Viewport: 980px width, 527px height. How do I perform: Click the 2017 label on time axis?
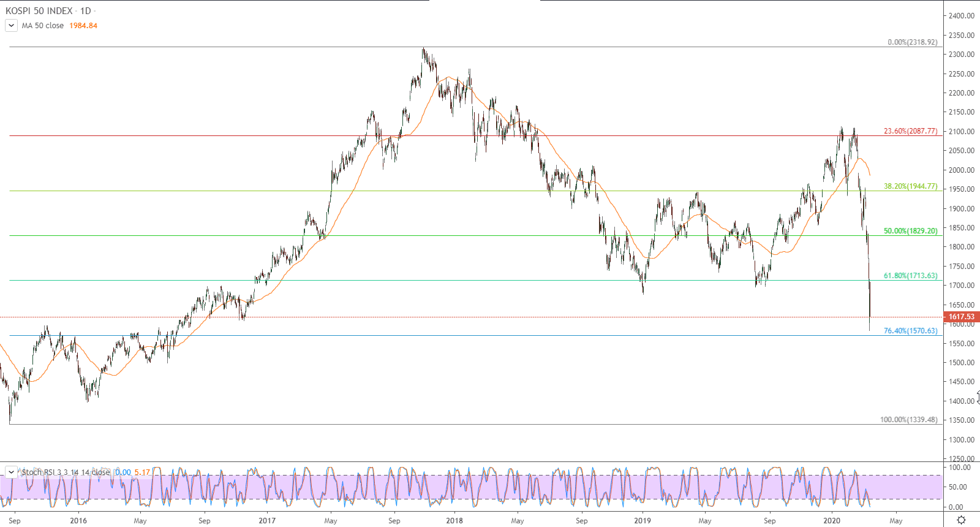coord(267,521)
